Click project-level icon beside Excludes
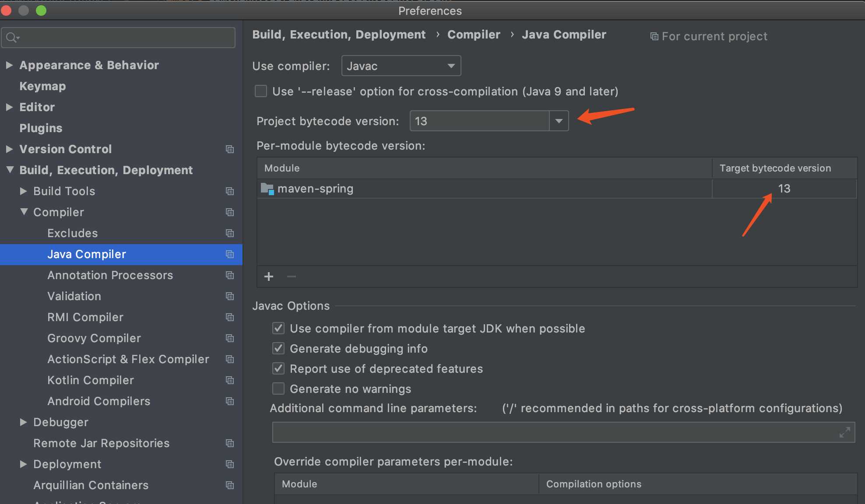 coord(230,233)
